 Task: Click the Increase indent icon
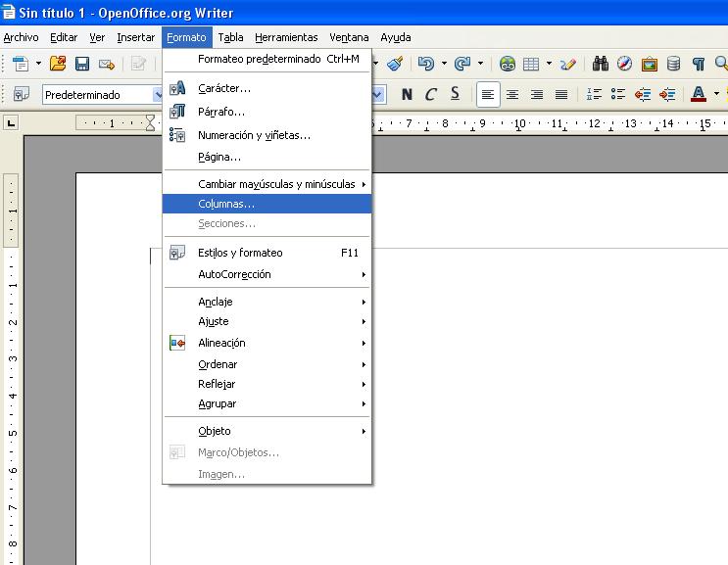coord(667,95)
